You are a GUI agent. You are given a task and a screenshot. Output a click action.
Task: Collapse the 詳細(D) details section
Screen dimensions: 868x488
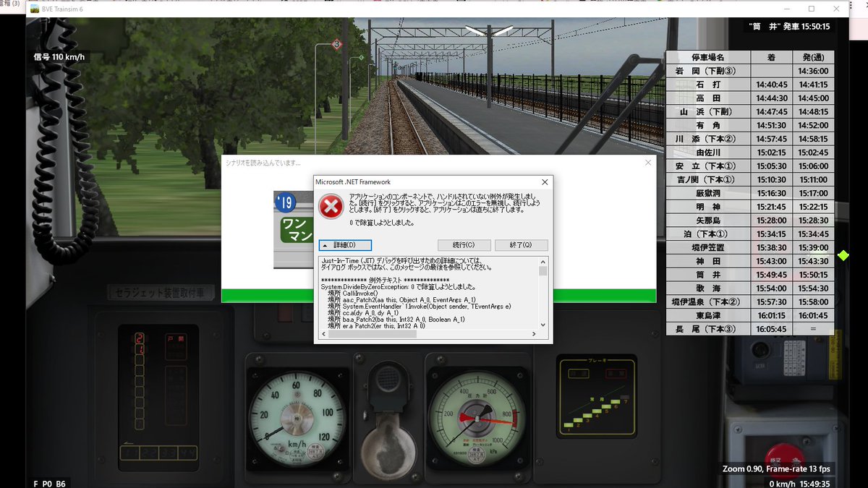345,245
